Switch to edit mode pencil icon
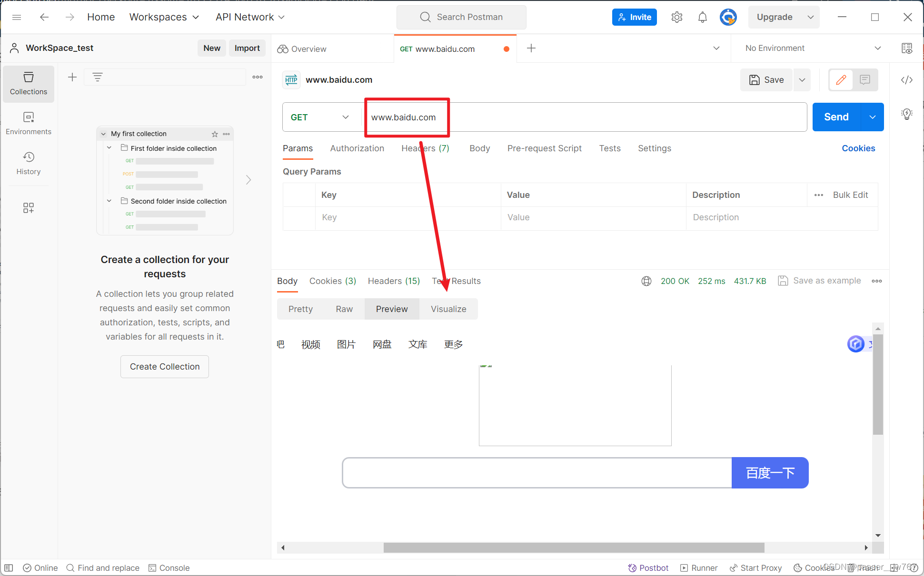Image resolution: width=924 pixels, height=576 pixels. tap(841, 80)
